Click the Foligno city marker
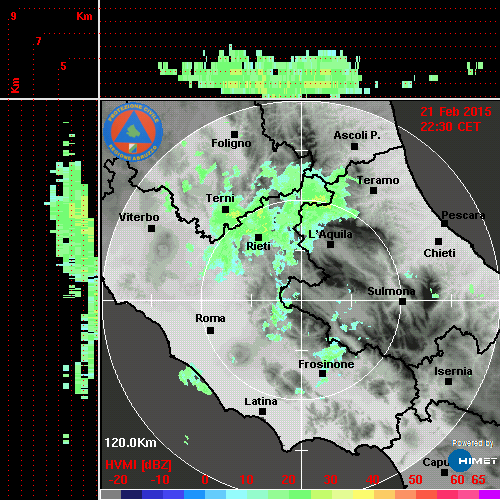 pos(235,134)
